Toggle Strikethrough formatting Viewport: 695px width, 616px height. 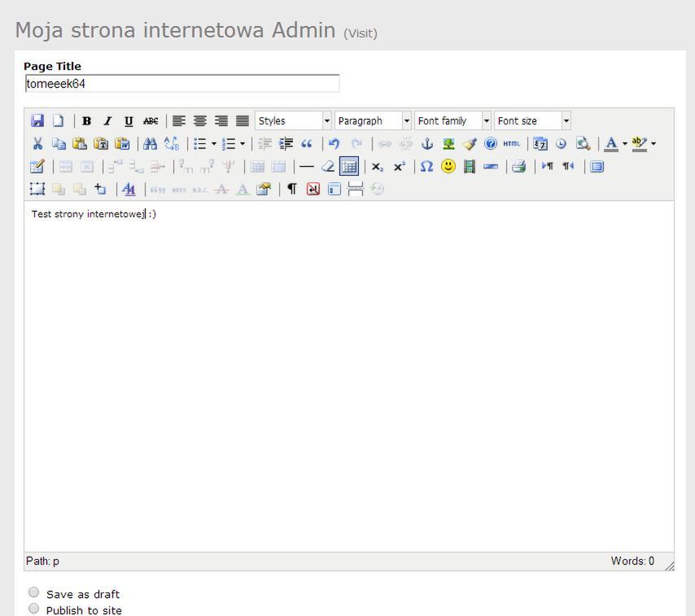click(x=151, y=120)
